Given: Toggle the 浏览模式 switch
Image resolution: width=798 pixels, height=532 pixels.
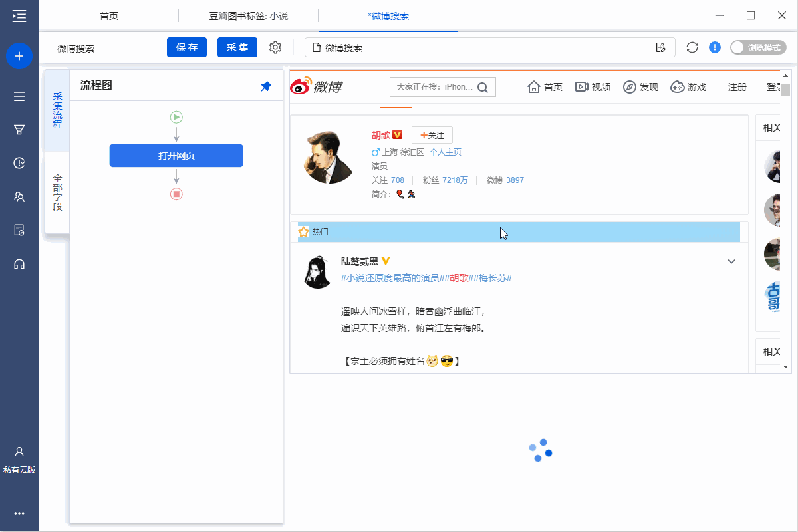Looking at the screenshot, I should (758, 47).
